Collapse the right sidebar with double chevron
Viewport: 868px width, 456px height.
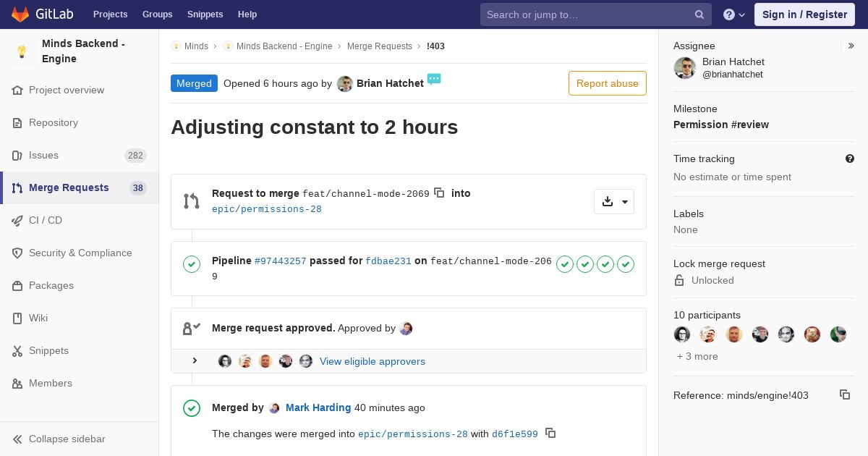tap(851, 46)
